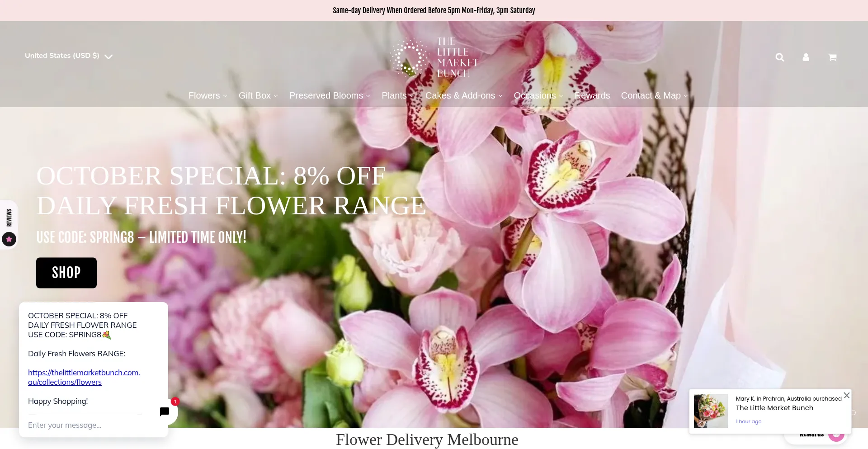Click The Little Market Bunch logo
Image resolution: width=868 pixels, height=449 pixels.
point(434,57)
